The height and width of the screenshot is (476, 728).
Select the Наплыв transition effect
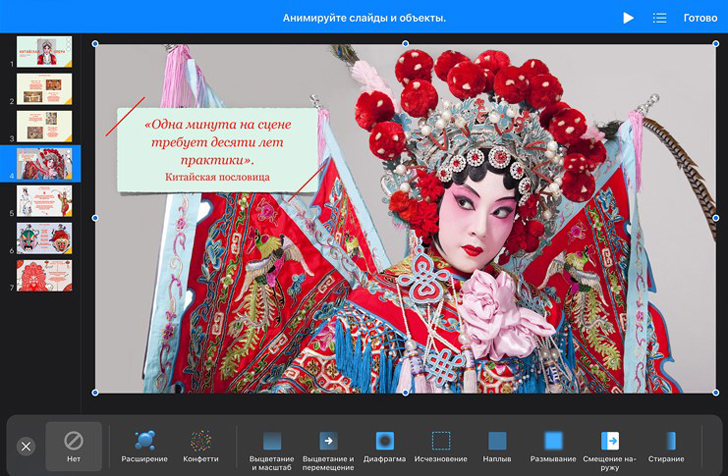tap(497, 447)
